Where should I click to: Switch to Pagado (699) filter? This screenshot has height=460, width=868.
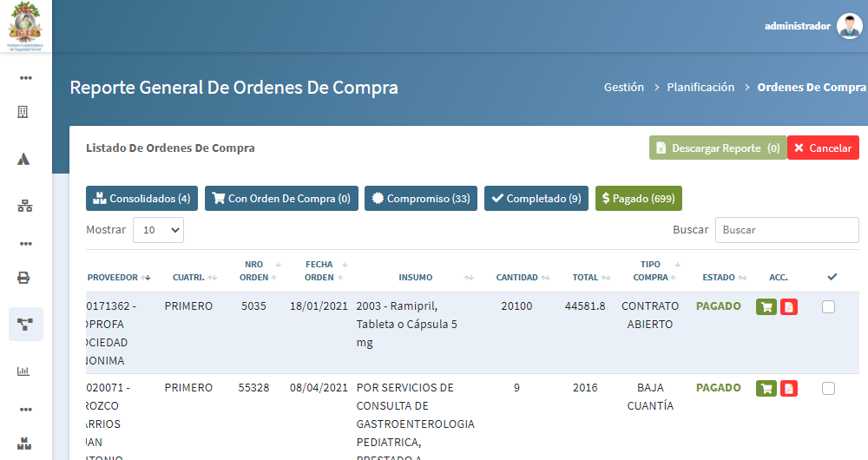(638, 199)
